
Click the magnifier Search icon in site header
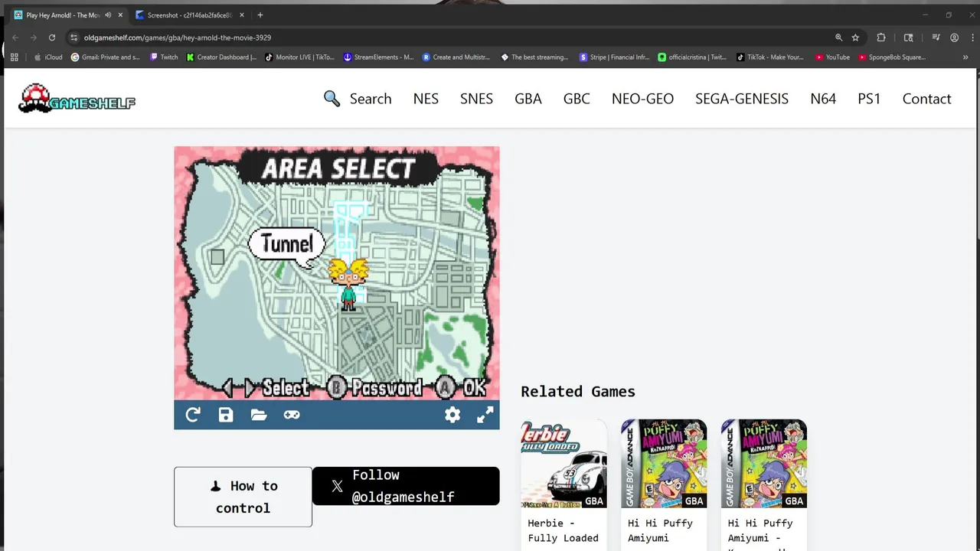332,99
